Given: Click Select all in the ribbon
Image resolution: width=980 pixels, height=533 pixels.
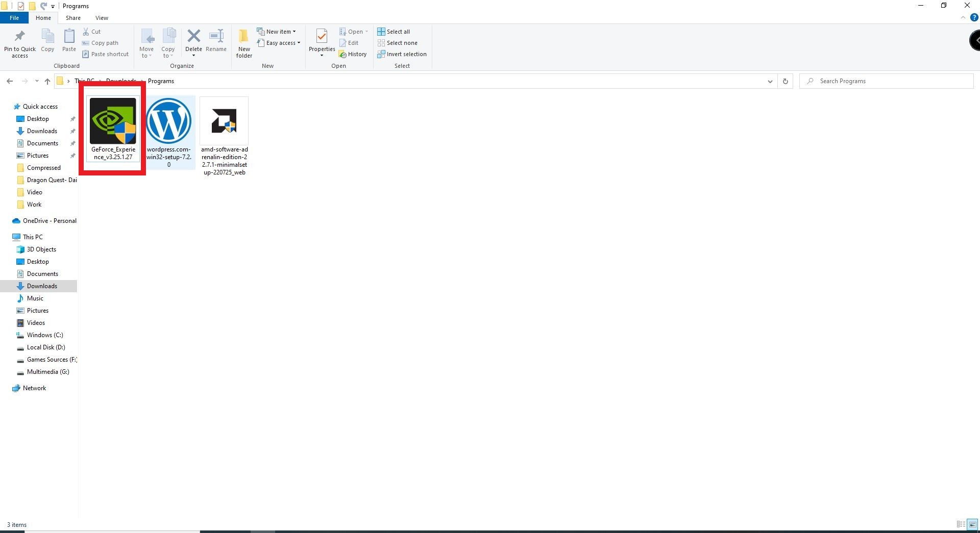Looking at the screenshot, I should [x=394, y=32].
